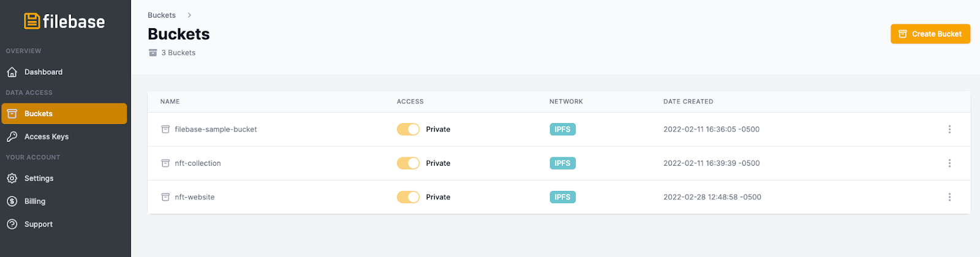Click the bucket icon beside filebase-sample-bucket

click(165, 130)
